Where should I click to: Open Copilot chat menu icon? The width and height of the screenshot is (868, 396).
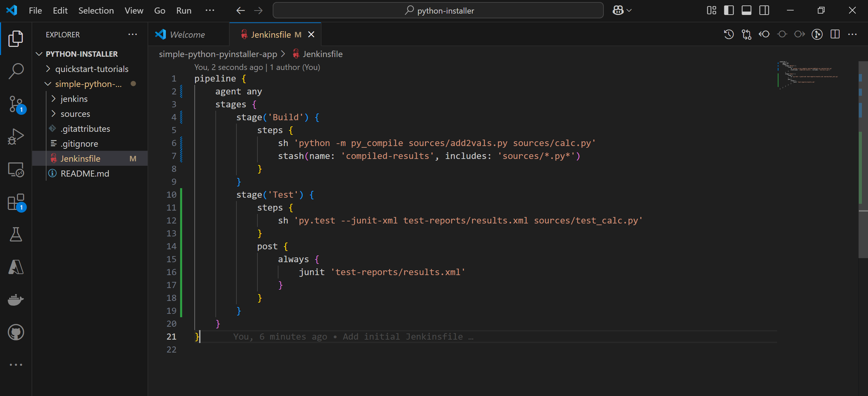pos(618,11)
